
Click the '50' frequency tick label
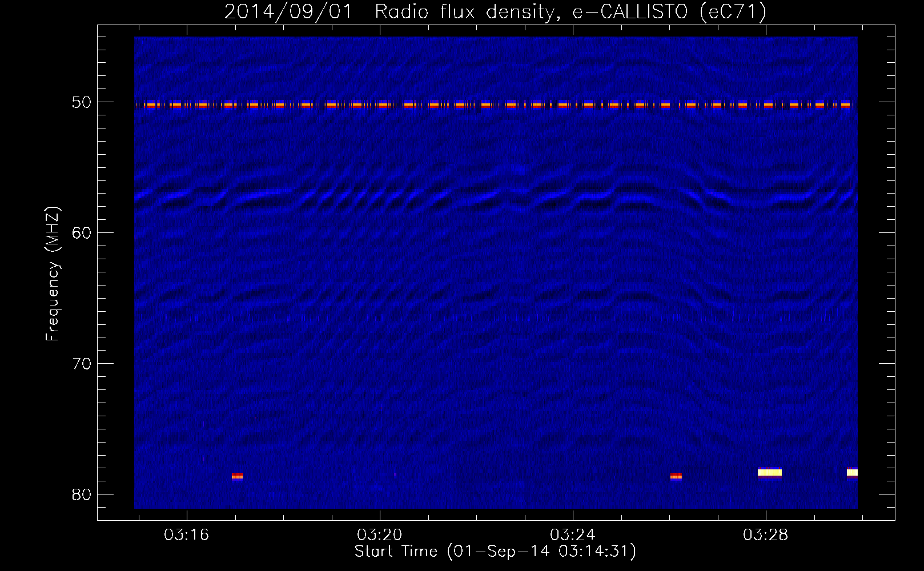82,103
